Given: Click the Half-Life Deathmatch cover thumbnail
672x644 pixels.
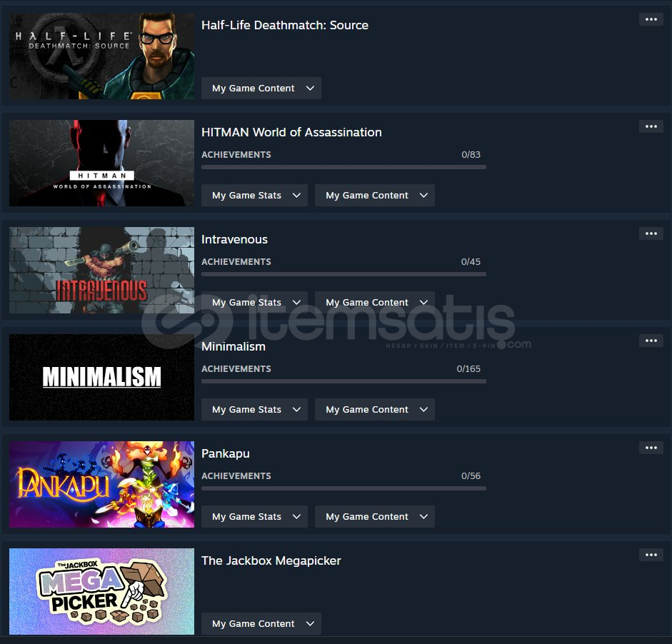Looking at the screenshot, I should tap(101, 56).
